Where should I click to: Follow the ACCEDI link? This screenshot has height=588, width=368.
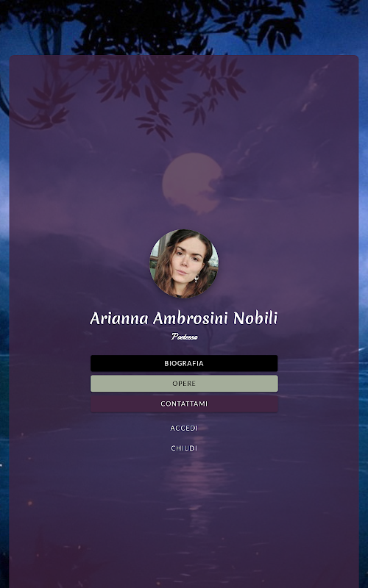pos(184,428)
